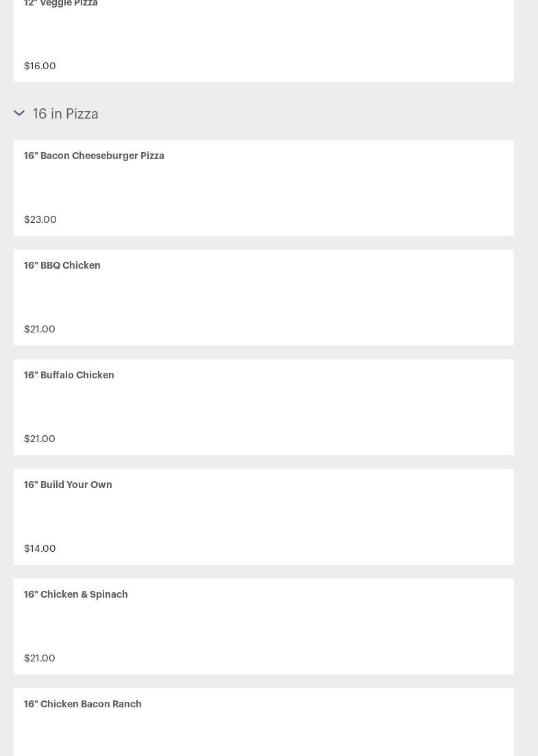The width and height of the screenshot is (538, 756).
Task: Click the 12" Veggie Pizza title
Action: (x=61, y=3)
